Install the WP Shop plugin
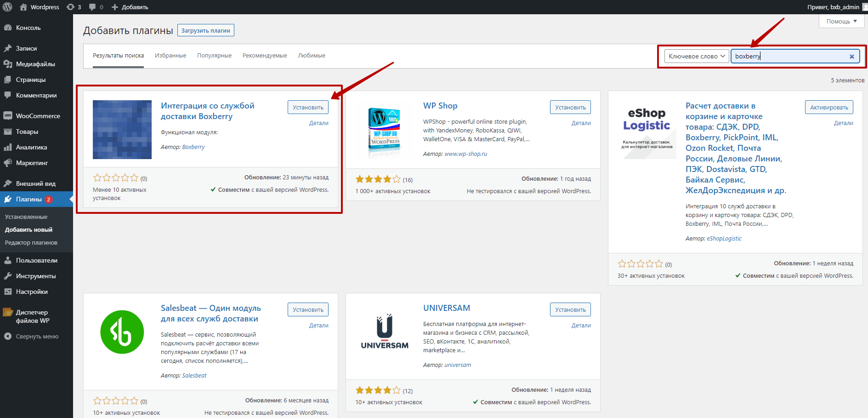Viewport: 868px width, 418px height. (x=570, y=107)
